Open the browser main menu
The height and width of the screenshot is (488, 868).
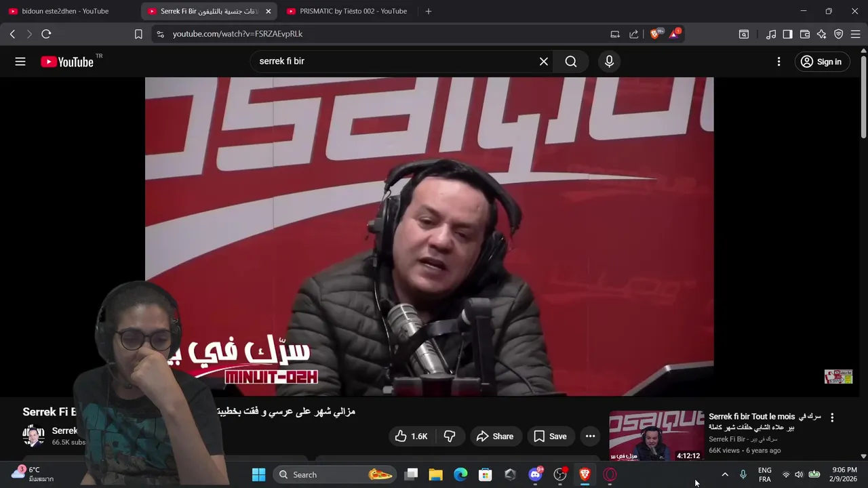(x=856, y=34)
